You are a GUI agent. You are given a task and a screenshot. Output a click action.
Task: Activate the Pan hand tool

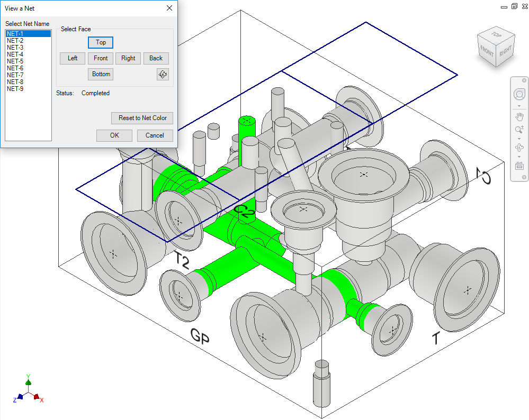tap(519, 117)
